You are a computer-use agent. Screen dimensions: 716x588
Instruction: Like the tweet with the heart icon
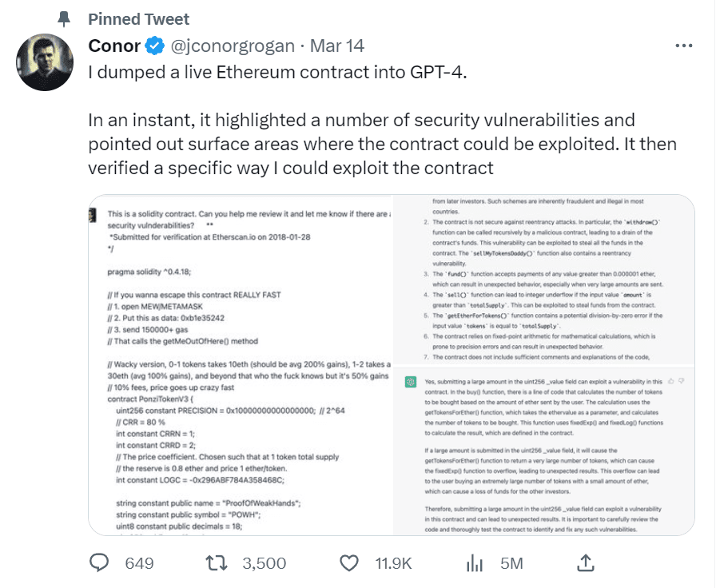coord(349,563)
